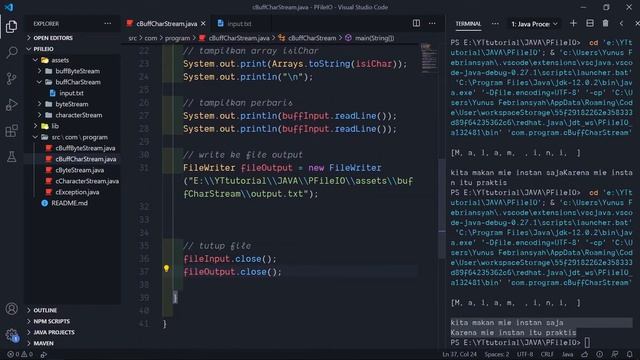Expand the lib folder
The height and width of the screenshot is (360, 640).
(x=72, y=126)
